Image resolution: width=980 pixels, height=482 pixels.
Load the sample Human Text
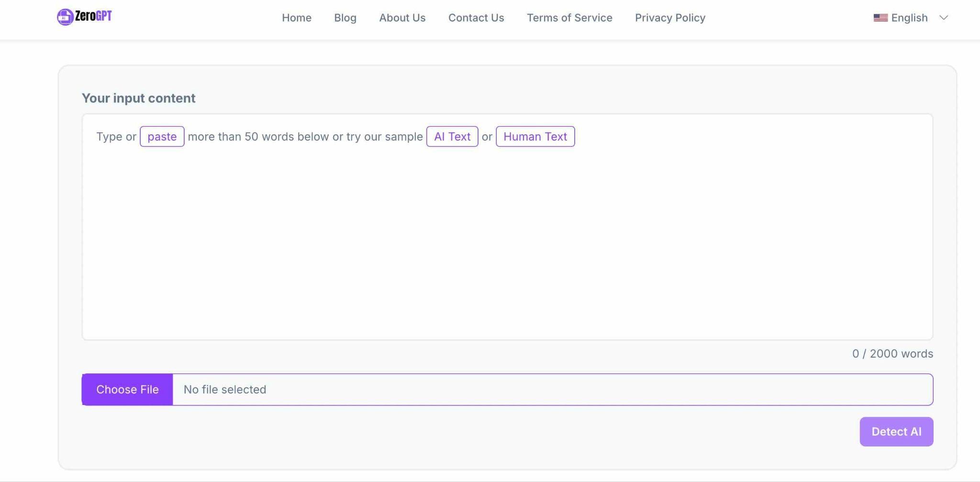(535, 136)
